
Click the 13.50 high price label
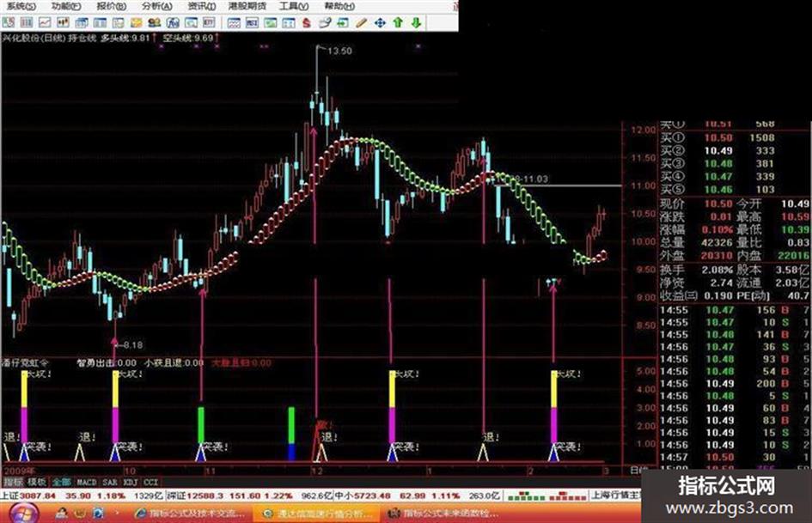coord(339,51)
